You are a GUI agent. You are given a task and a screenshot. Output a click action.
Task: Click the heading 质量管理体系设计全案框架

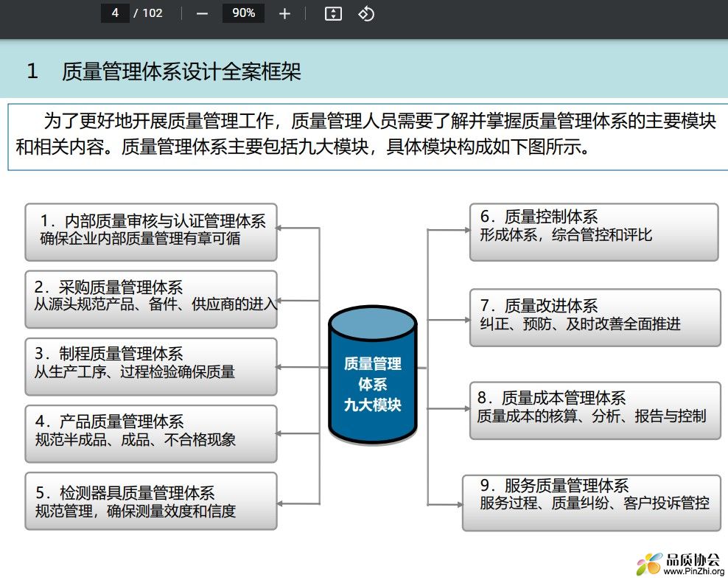click(x=181, y=71)
